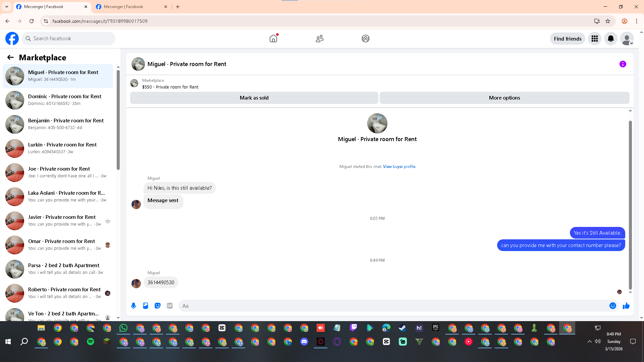Open Omar's Private room conversation
The height and width of the screenshot is (362, 644).
tap(58, 245)
